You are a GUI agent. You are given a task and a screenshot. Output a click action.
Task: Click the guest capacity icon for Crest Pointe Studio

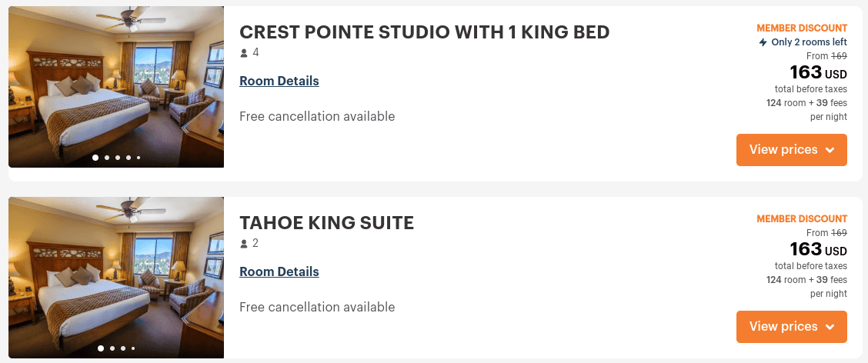click(245, 53)
